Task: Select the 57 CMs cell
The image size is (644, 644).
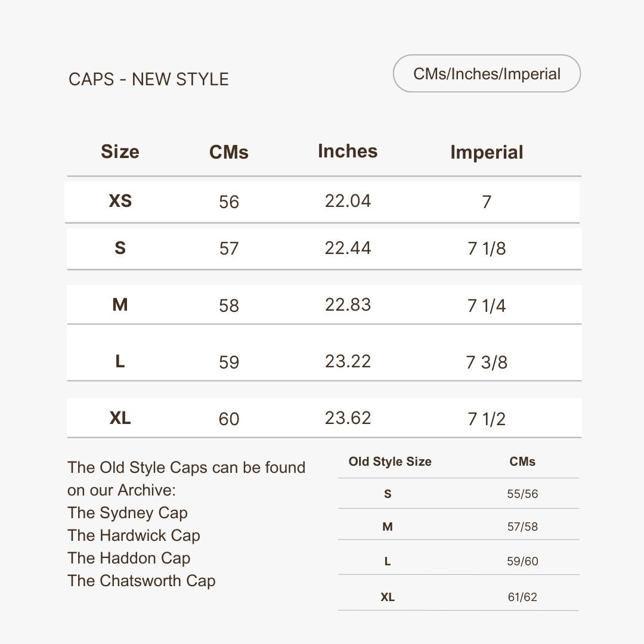Action: pos(229,248)
